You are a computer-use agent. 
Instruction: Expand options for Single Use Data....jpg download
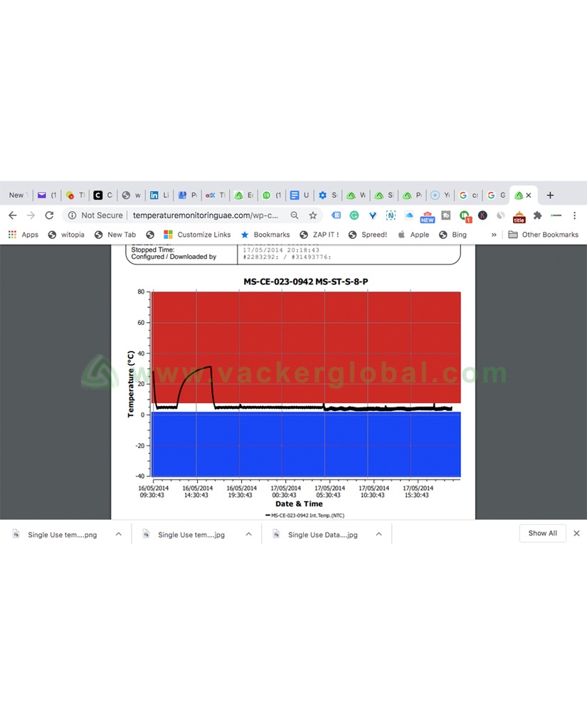[x=379, y=535]
